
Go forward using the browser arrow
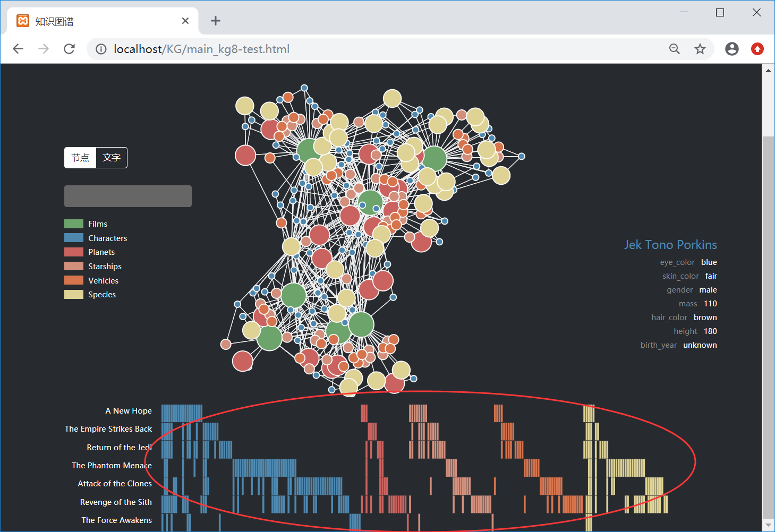pyautogui.click(x=44, y=49)
